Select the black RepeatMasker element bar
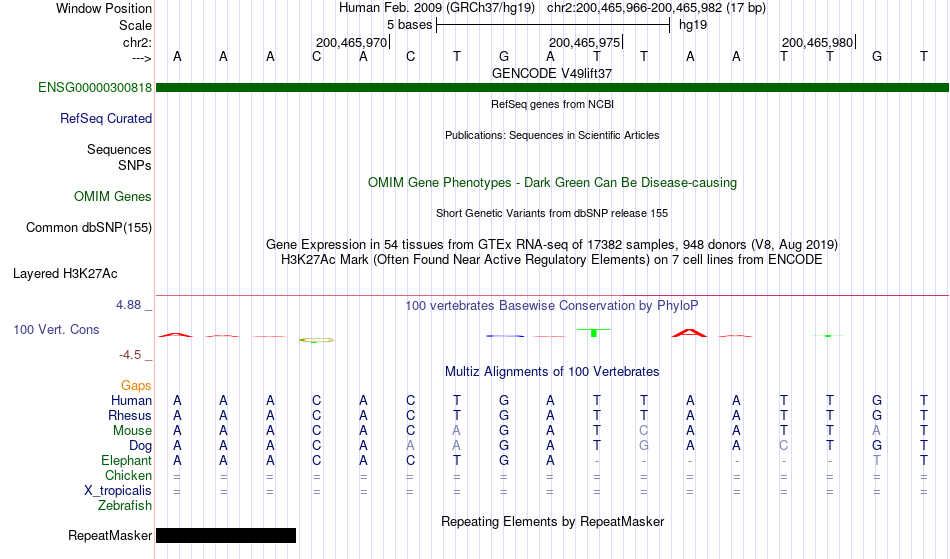This screenshot has height=559, width=950. 226,535
